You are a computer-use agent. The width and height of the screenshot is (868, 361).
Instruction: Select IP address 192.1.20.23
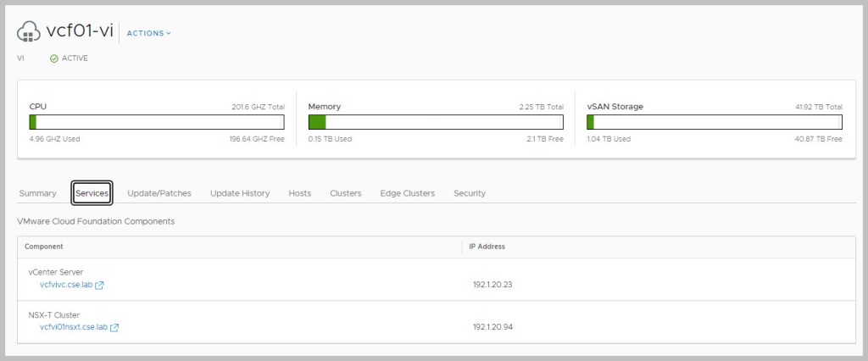[492, 285]
